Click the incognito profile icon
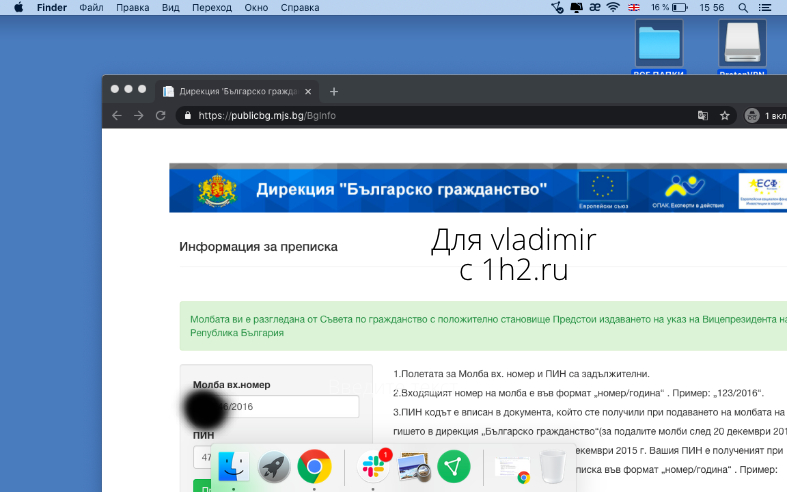 click(x=752, y=116)
